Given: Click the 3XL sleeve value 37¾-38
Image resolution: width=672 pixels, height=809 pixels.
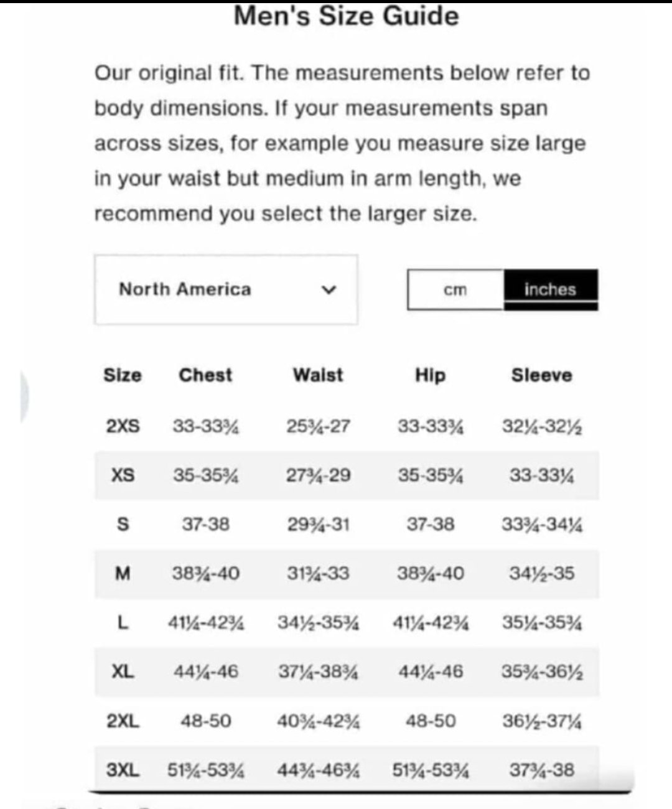Looking at the screenshot, I should 541,770.
